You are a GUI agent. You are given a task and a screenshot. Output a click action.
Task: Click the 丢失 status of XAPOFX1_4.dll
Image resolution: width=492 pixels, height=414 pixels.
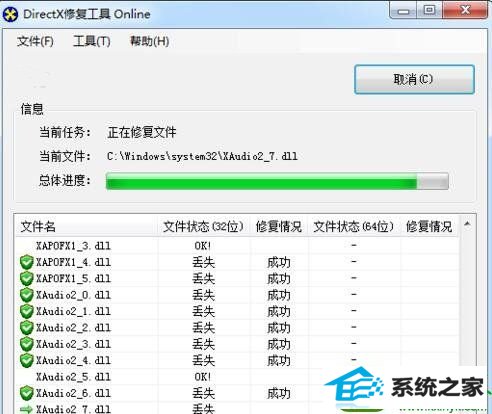click(x=204, y=262)
